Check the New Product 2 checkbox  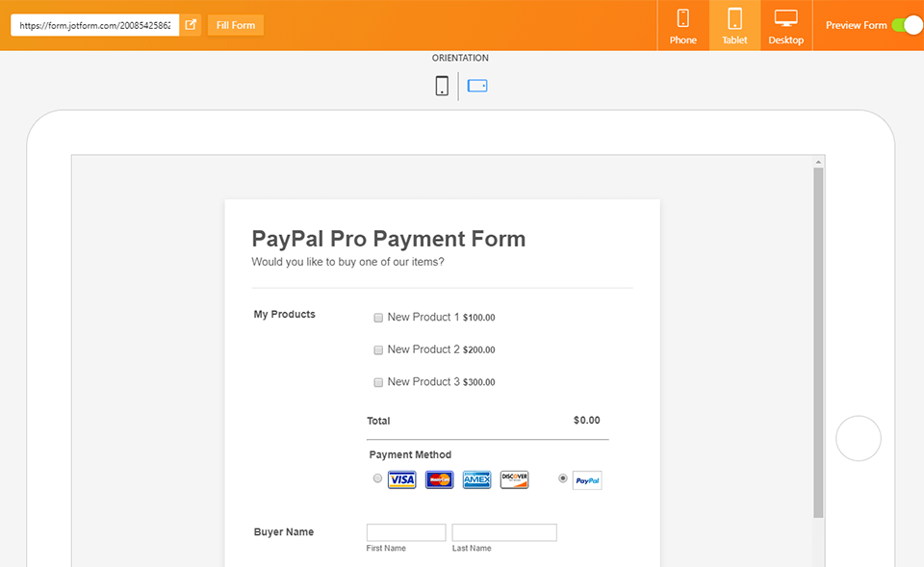point(378,349)
